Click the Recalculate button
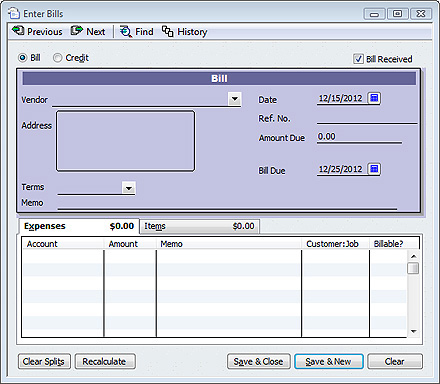This screenshot has width=440, height=384. click(x=105, y=362)
